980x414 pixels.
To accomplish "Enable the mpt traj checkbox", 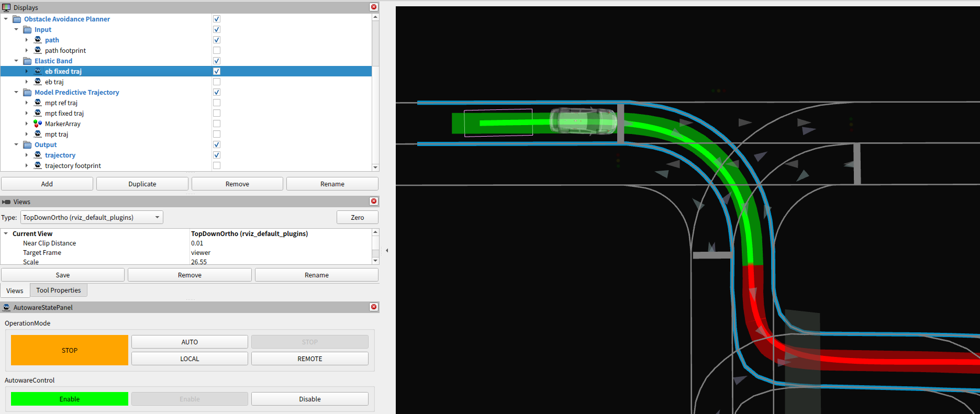I will point(217,134).
